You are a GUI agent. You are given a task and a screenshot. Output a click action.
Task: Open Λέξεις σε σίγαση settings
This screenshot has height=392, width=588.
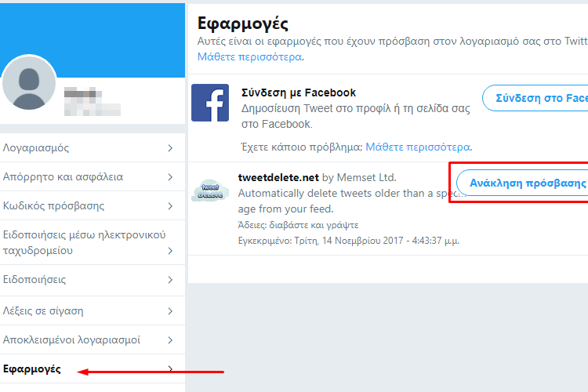[x=93, y=310]
